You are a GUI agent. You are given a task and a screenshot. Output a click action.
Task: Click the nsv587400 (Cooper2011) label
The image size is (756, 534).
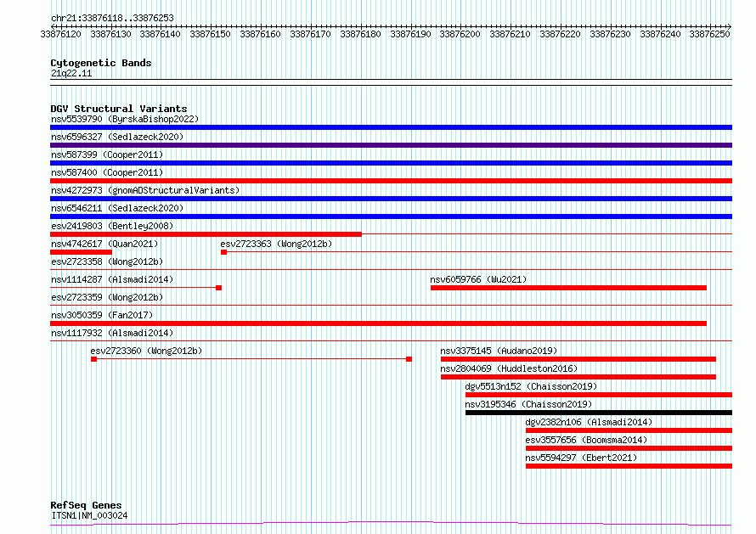coord(107,172)
